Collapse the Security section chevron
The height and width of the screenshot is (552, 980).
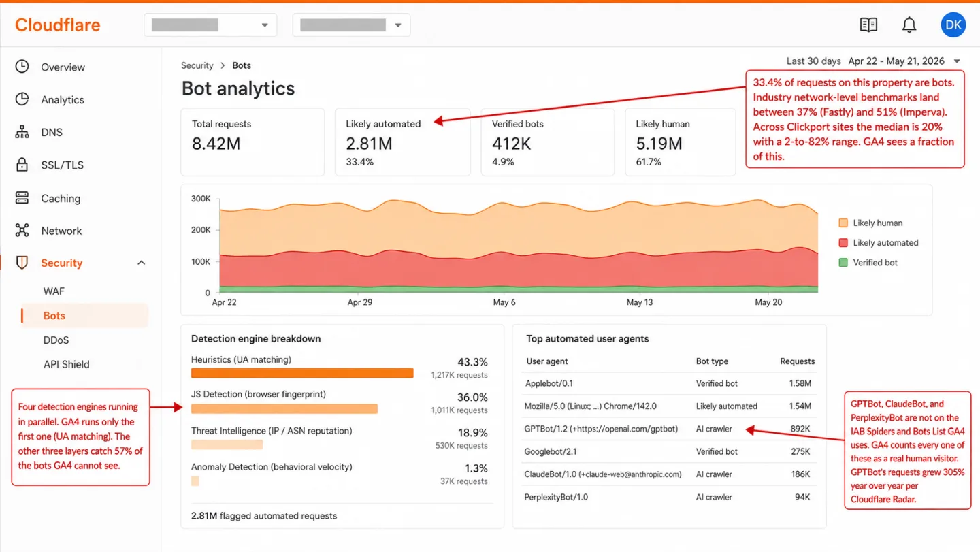click(142, 263)
